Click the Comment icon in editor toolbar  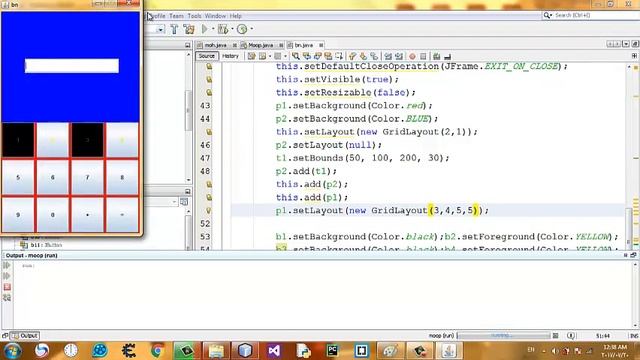pyautogui.click(x=436, y=56)
